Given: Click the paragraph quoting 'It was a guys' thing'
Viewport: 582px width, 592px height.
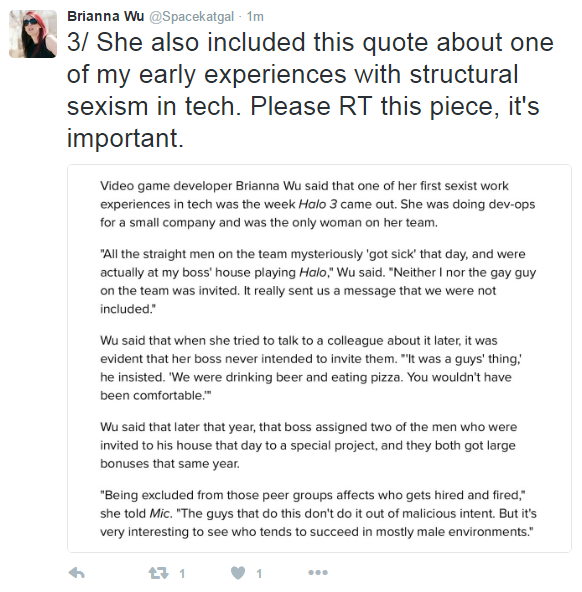Looking at the screenshot, I should click(x=311, y=368).
